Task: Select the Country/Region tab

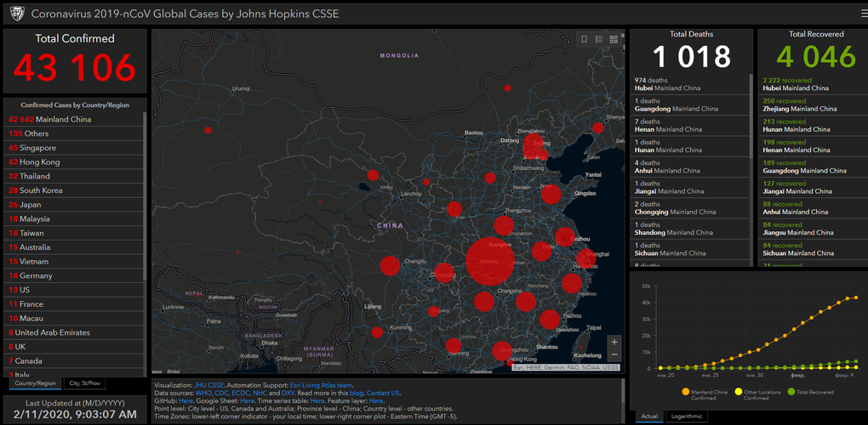Action: point(35,383)
